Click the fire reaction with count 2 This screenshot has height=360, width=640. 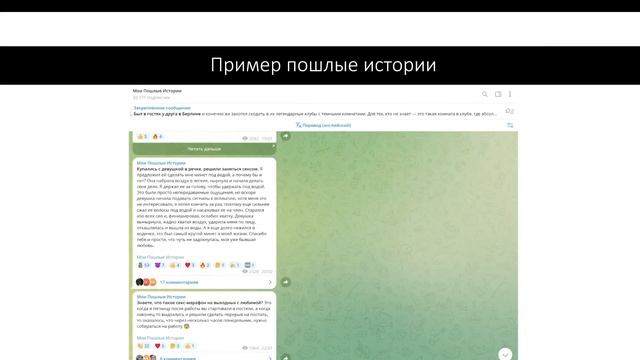tap(204, 265)
